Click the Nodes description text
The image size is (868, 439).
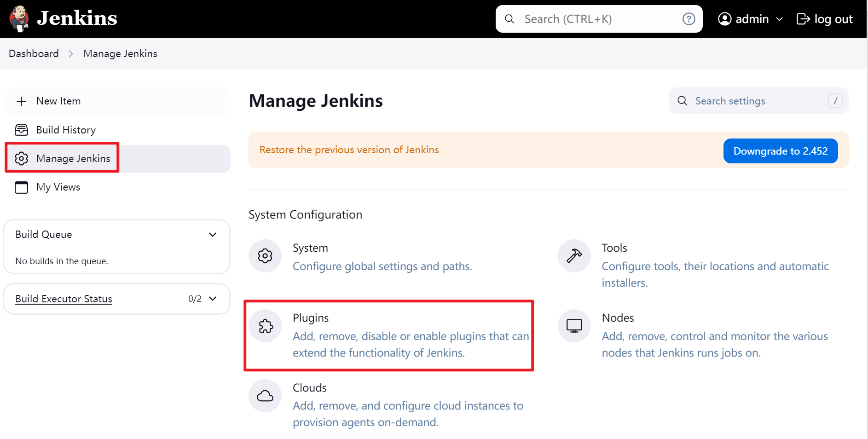[x=715, y=344]
